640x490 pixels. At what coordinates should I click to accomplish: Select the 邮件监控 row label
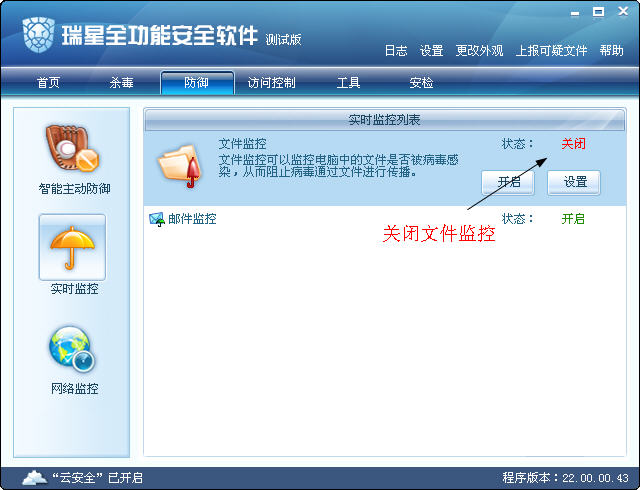[192, 219]
